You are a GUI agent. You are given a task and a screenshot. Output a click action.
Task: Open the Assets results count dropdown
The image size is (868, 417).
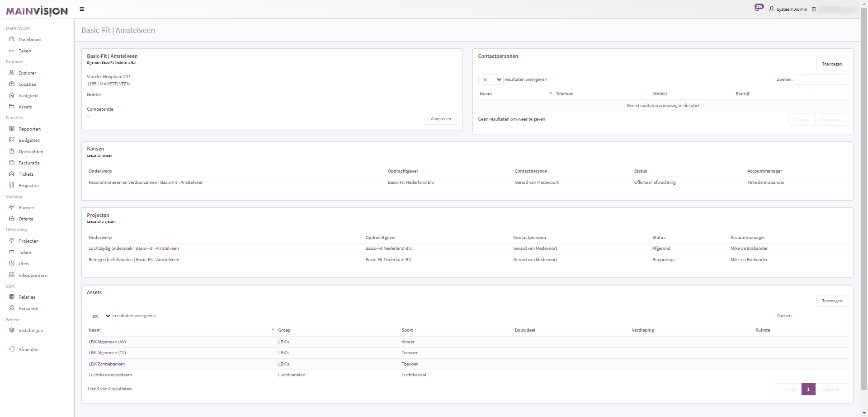[99, 316]
